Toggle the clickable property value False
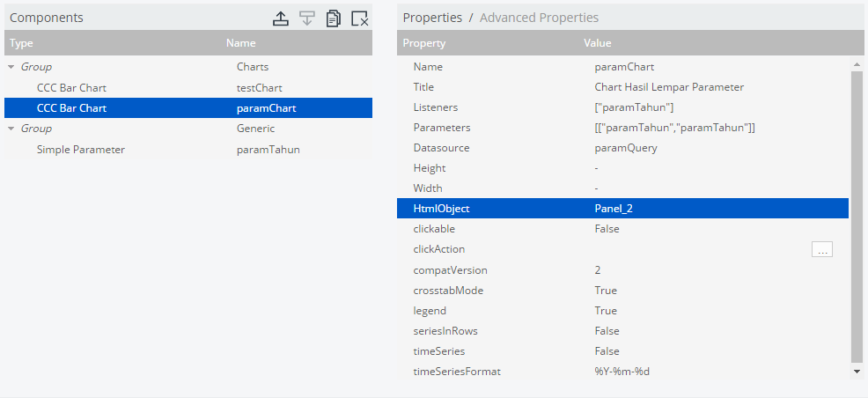The image size is (868, 398). point(607,229)
